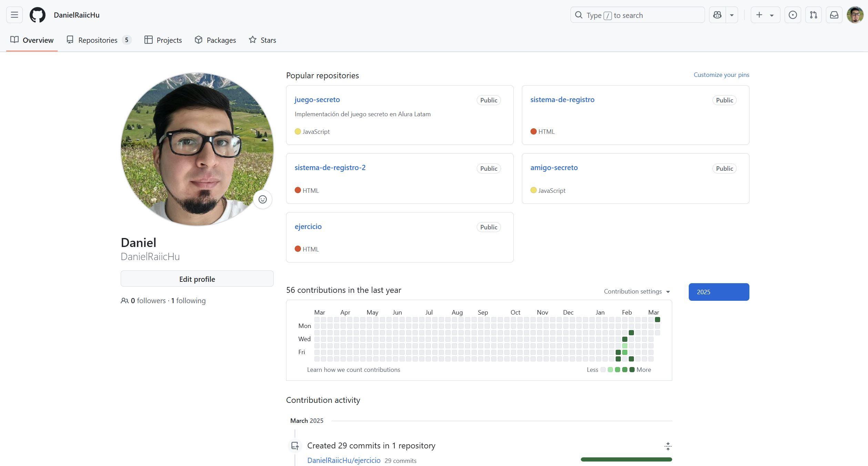
Task: Click the DanielRaiicHu header username
Action: (x=77, y=15)
